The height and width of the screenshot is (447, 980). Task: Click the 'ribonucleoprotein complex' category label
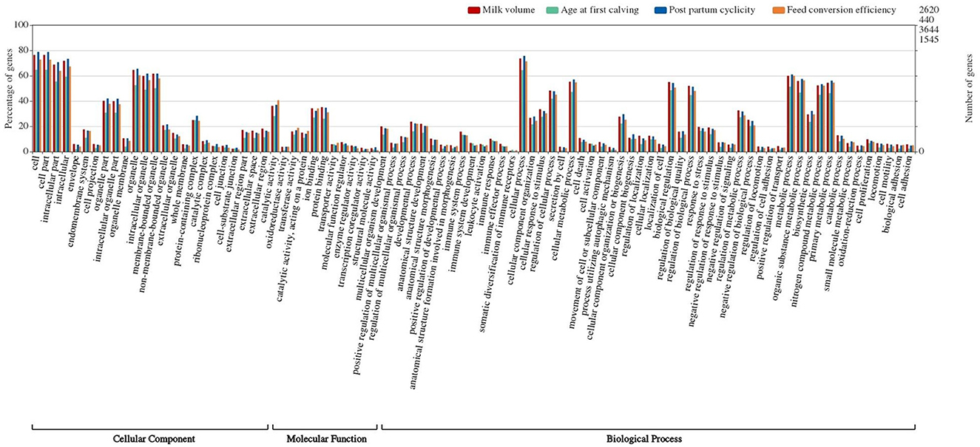coord(207,209)
